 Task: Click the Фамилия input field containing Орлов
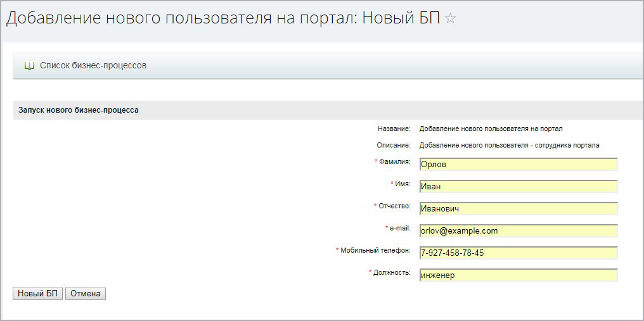pyautogui.click(x=518, y=165)
